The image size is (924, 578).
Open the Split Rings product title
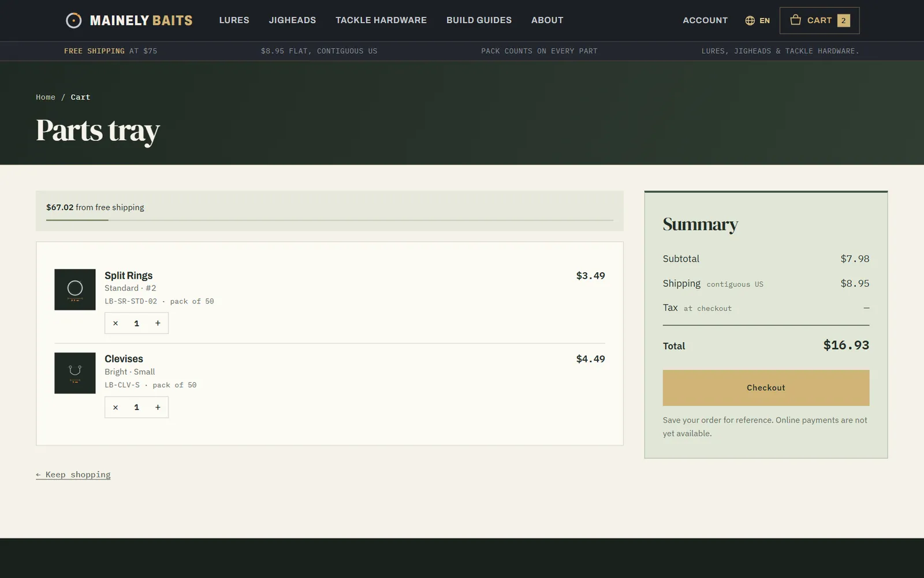128,276
